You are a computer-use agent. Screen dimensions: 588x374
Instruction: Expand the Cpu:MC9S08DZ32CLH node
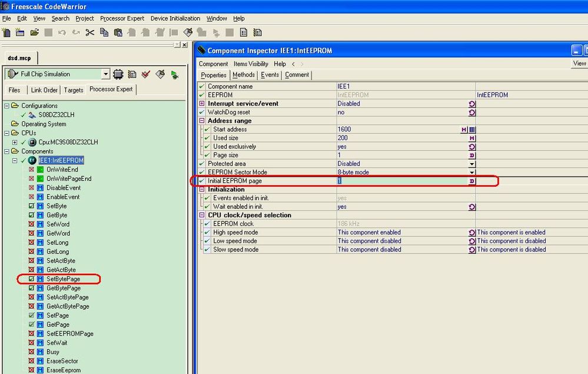(15, 142)
